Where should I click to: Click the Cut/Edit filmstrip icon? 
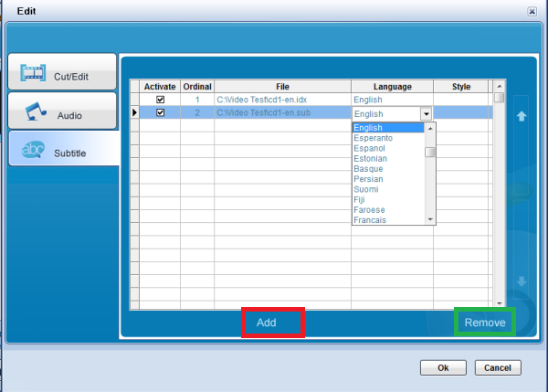click(33, 73)
